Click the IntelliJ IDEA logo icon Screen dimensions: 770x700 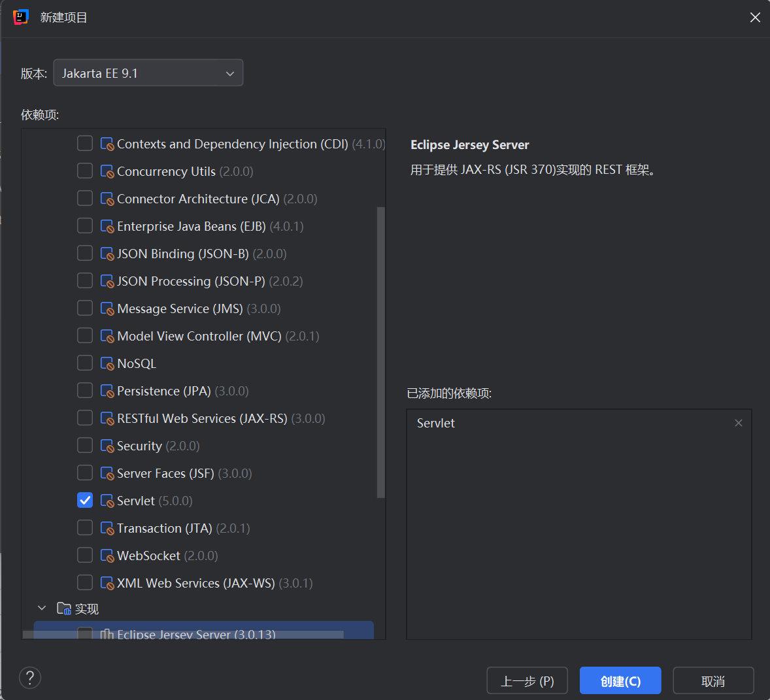[x=21, y=17]
